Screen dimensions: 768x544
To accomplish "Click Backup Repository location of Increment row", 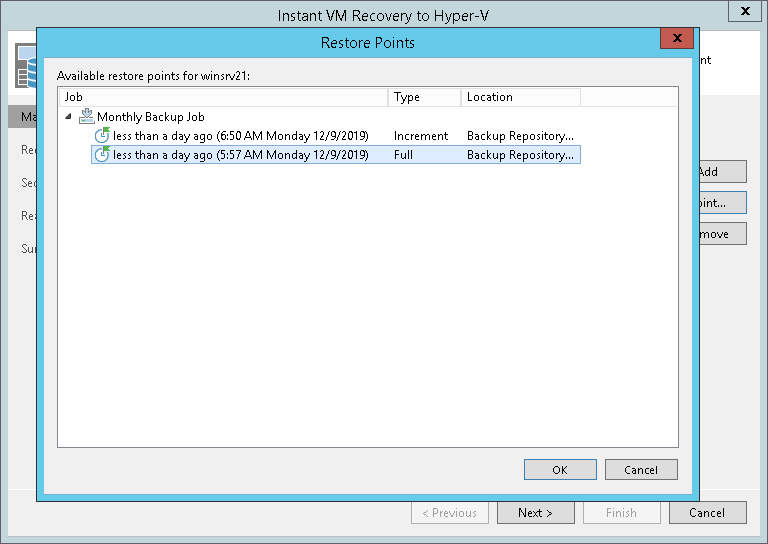I will [520, 136].
